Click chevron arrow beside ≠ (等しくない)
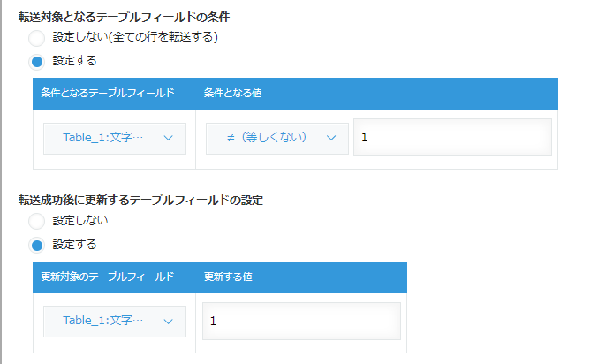 (331, 138)
